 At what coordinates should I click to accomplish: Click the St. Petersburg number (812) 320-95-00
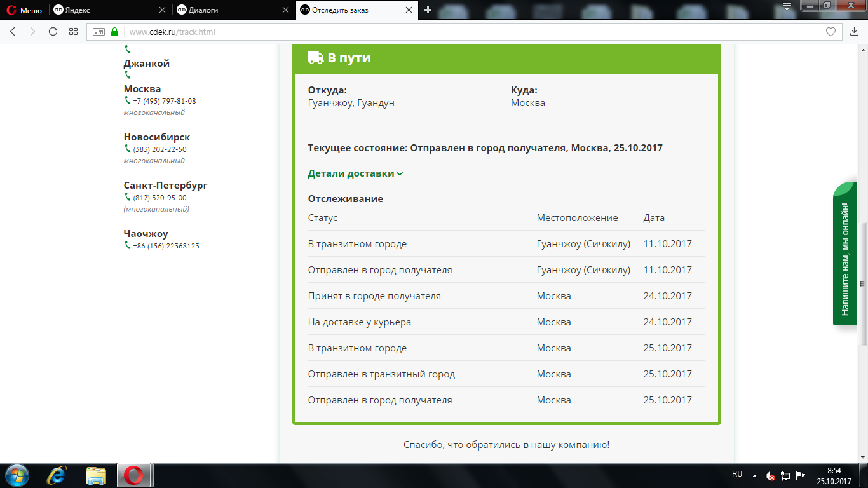pos(159,198)
